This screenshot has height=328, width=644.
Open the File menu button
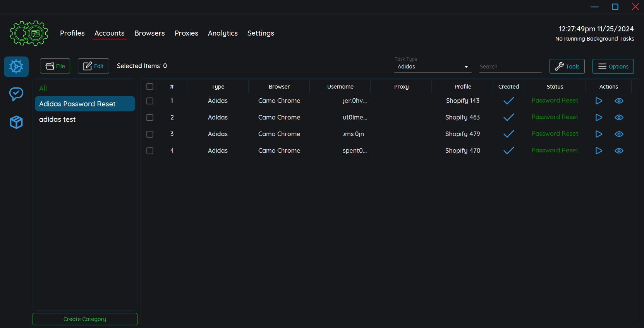click(x=55, y=66)
